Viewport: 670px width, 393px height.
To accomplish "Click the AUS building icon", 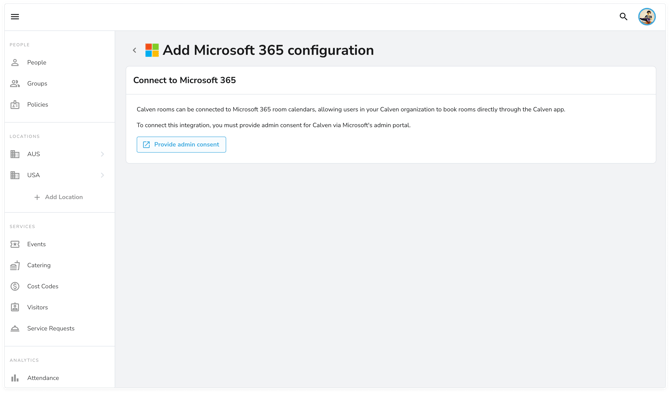I will 15,154.
